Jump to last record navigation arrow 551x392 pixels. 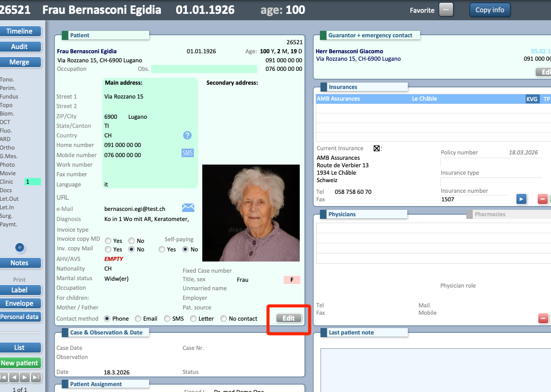pyautogui.click(x=36, y=378)
